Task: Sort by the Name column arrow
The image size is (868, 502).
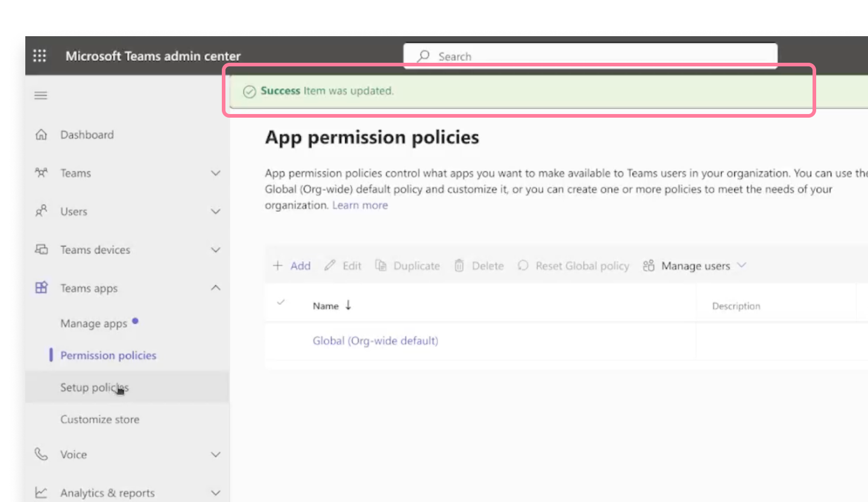Action: 348,305
